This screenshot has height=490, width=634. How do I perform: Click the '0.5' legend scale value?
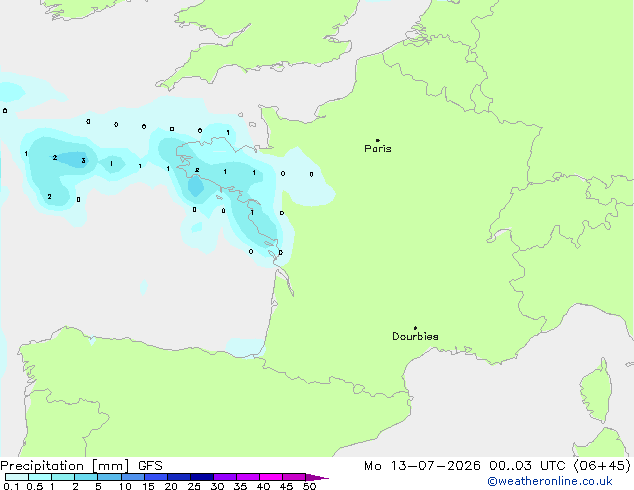pyautogui.click(x=35, y=486)
